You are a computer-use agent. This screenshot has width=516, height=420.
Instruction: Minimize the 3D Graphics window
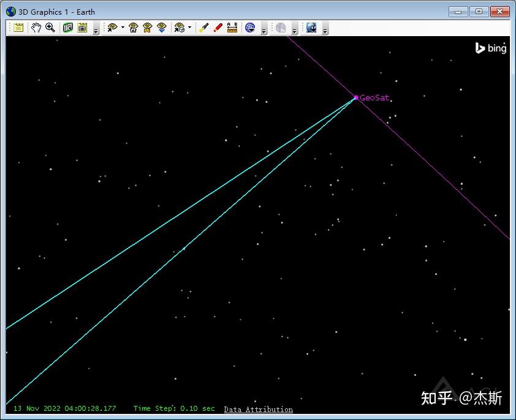tap(458, 12)
